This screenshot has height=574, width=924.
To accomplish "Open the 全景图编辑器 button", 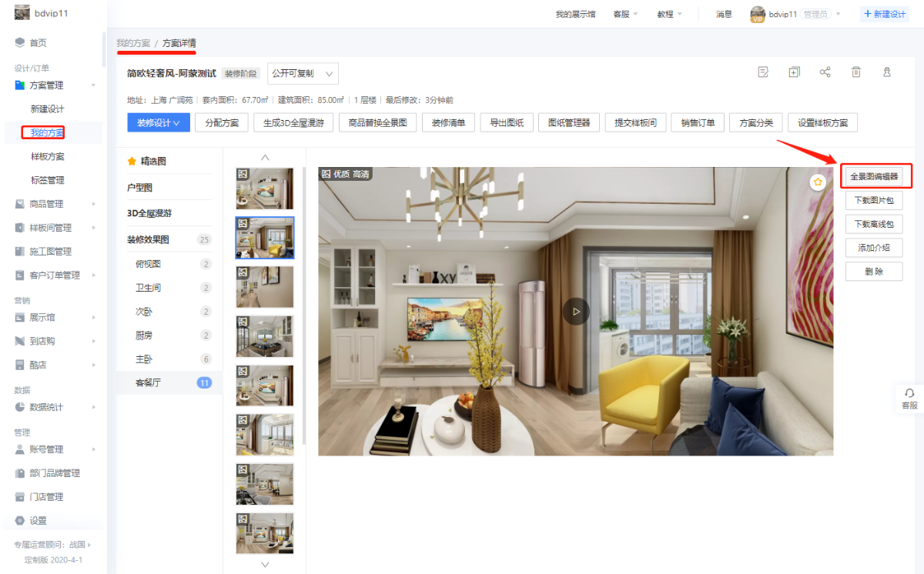I will click(874, 176).
